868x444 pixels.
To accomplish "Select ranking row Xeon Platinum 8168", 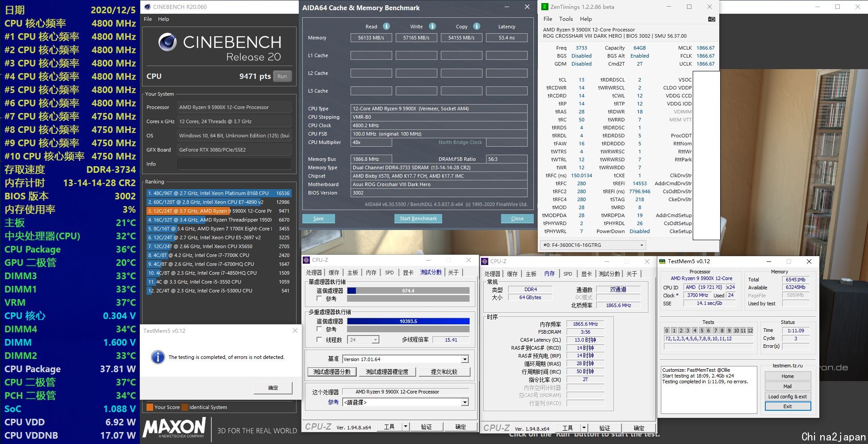I will click(219, 193).
